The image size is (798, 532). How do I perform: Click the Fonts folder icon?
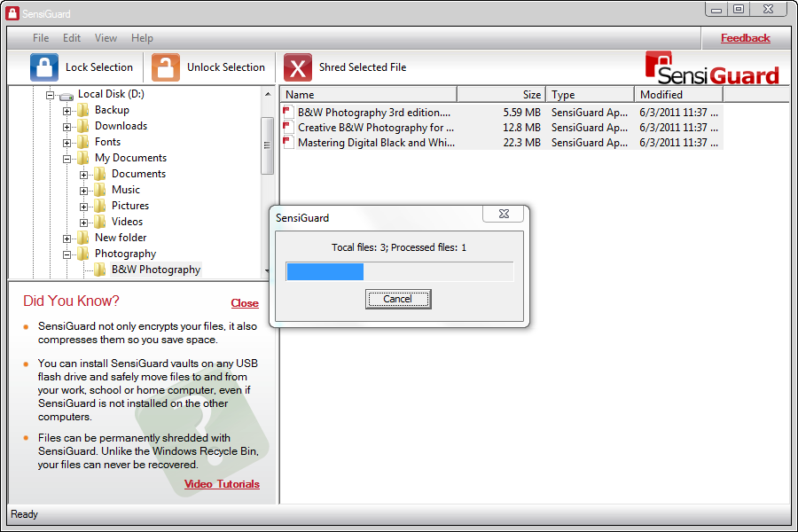[x=83, y=142]
